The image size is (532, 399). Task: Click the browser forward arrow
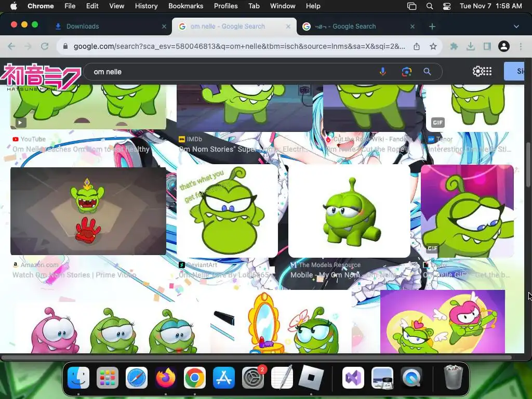click(28, 46)
